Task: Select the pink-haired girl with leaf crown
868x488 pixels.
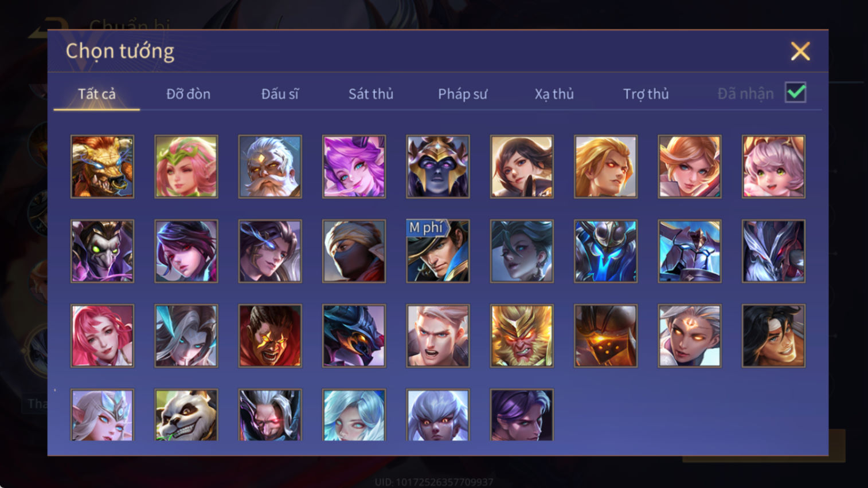Action: (x=186, y=167)
